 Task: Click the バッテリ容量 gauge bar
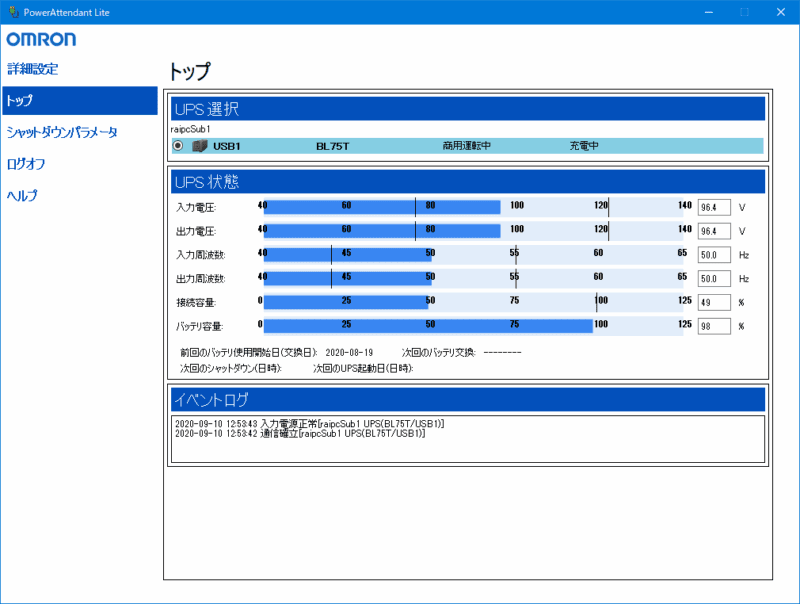point(420,325)
